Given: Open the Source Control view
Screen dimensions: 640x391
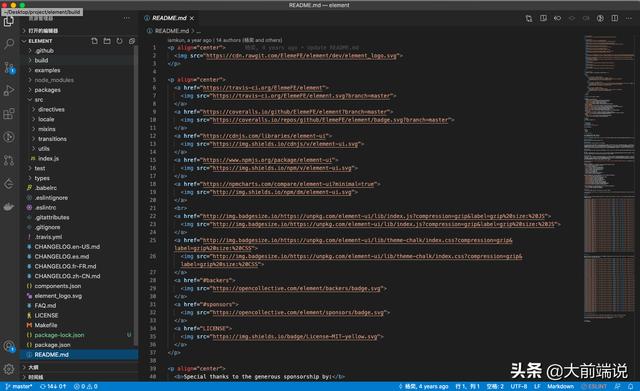Looking at the screenshot, I should (9, 67).
